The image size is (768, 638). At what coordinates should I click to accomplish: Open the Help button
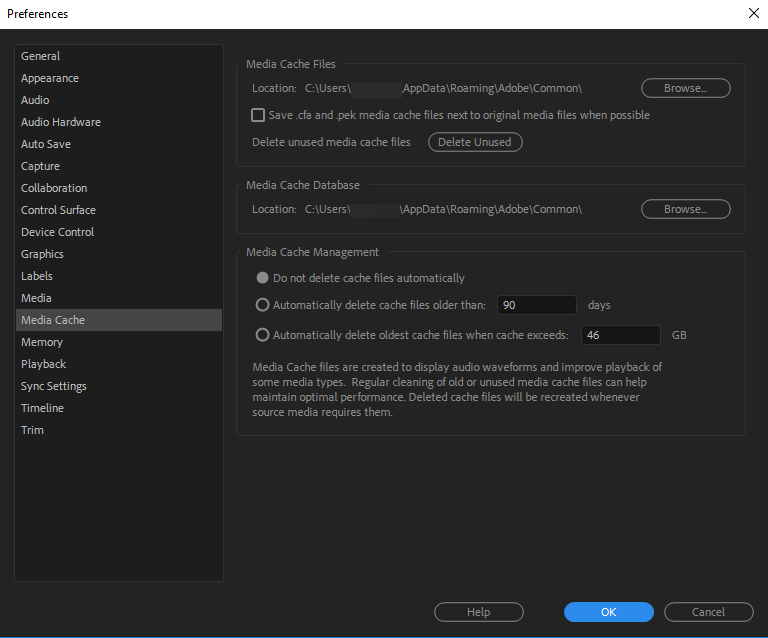tap(479, 612)
